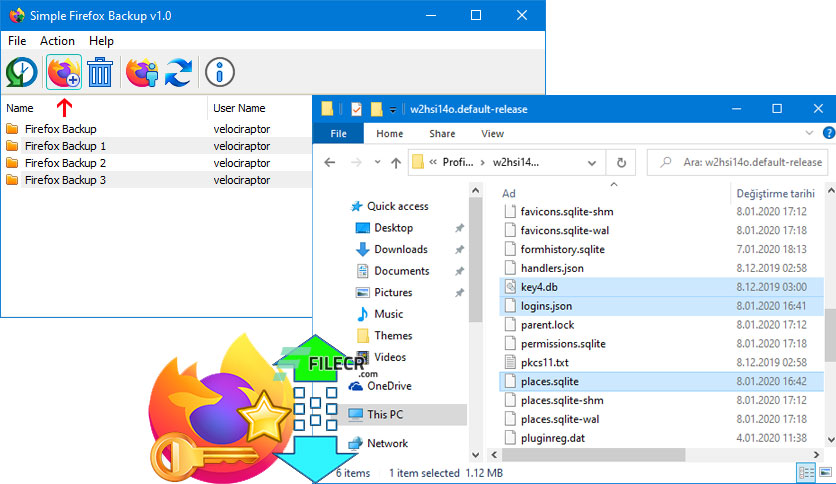Select the favicons.sqlite-shm file
836x484 pixels.
pos(661,212)
